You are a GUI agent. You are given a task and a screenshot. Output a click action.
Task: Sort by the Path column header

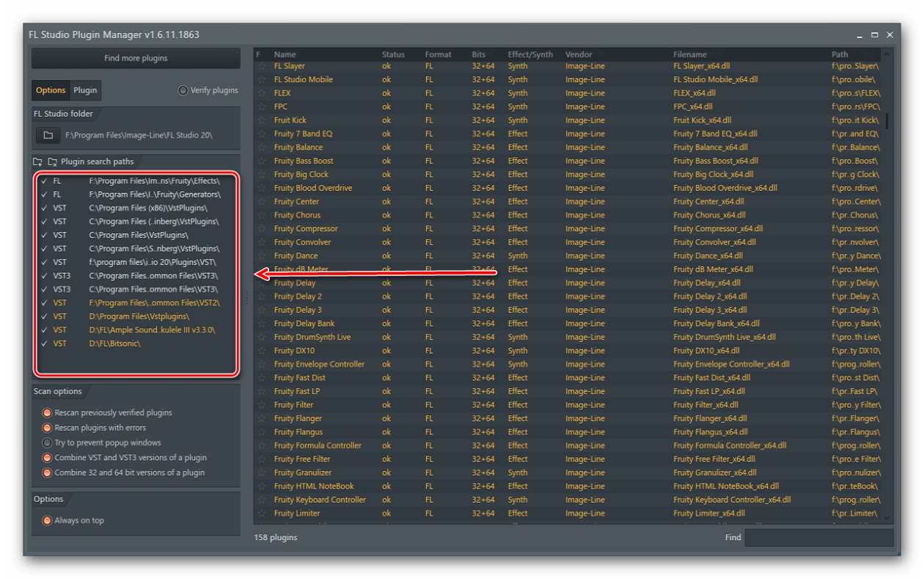click(x=840, y=54)
